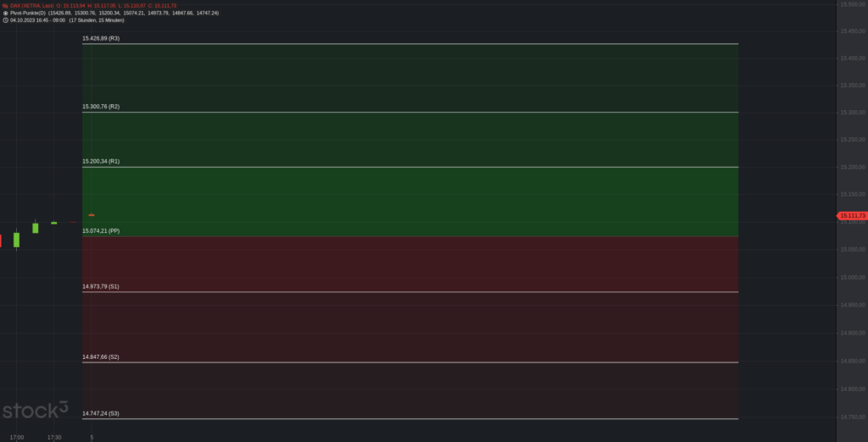Click the PP pivot point label 15.074,21
The width and height of the screenshot is (868, 442).
tap(101, 230)
